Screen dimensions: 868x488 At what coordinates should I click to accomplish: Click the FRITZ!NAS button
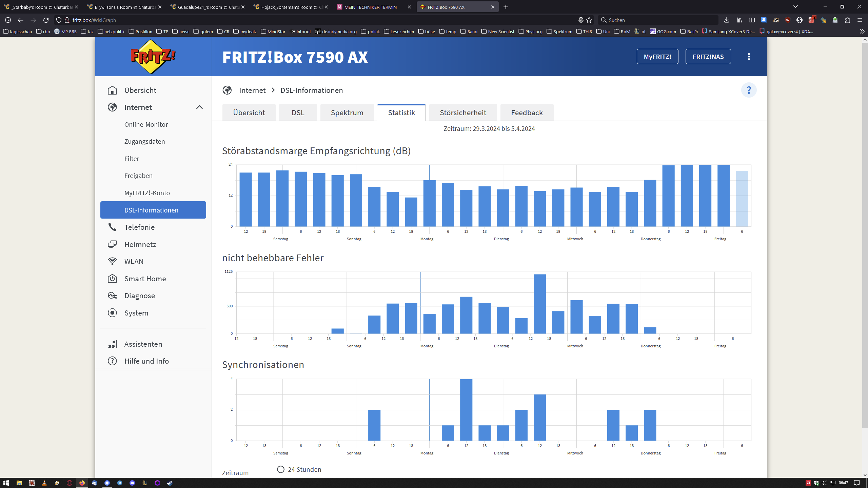pos(708,57)
